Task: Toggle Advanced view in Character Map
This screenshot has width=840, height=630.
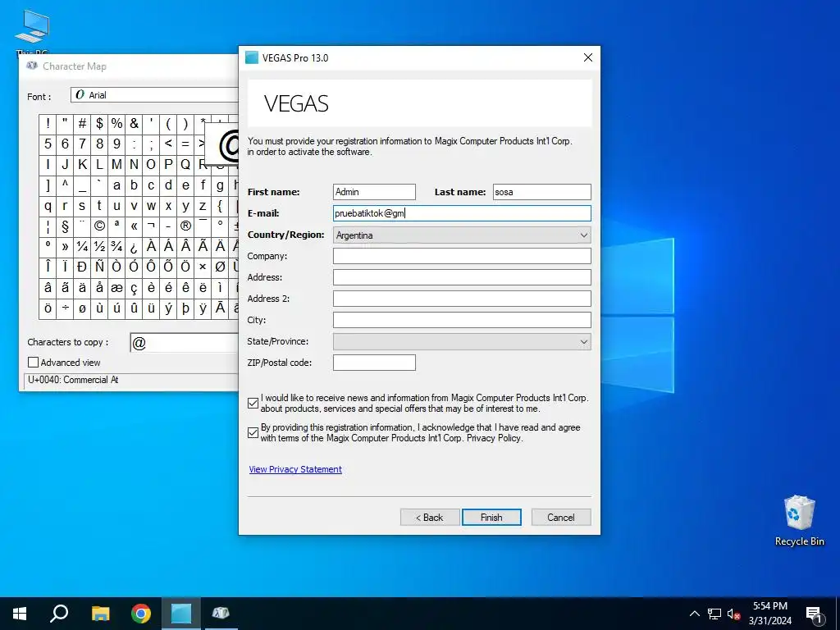Action: point(33,362)
